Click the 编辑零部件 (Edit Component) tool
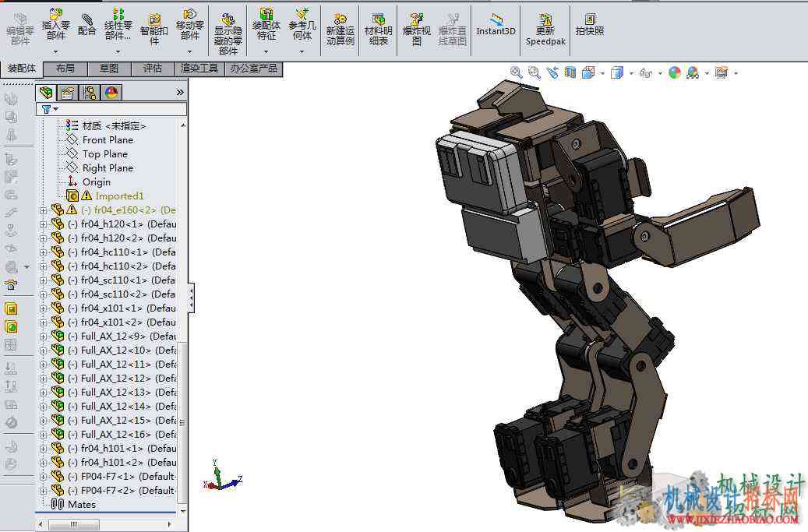 (19, 30)
